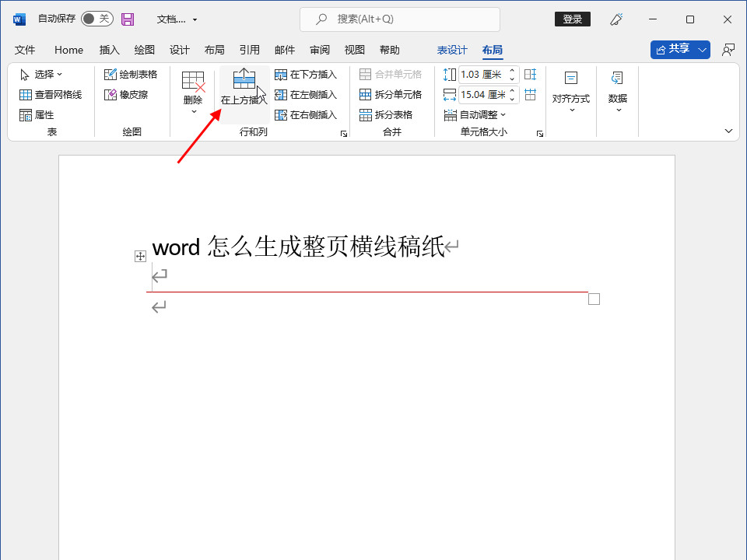Focus the search box 搜索(Alt+Q)
Viewport: 747px width, 560px height.
coord(400,19)
